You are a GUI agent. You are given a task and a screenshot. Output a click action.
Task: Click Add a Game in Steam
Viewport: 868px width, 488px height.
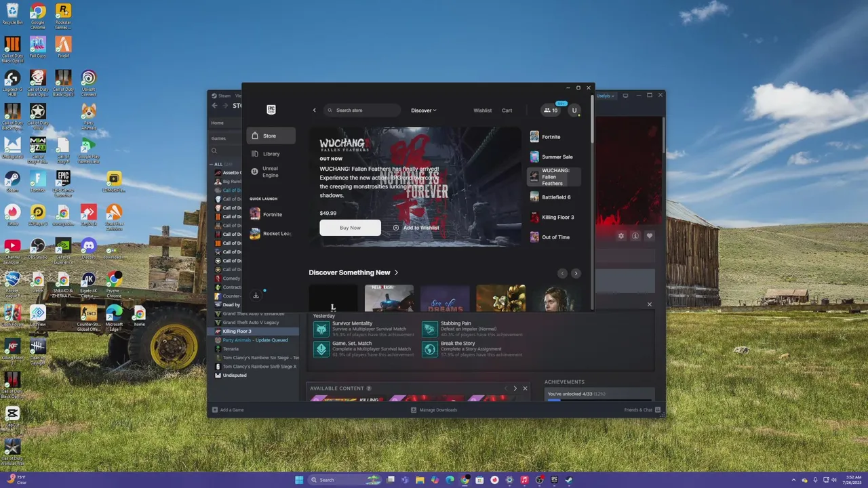pos(228,410)
